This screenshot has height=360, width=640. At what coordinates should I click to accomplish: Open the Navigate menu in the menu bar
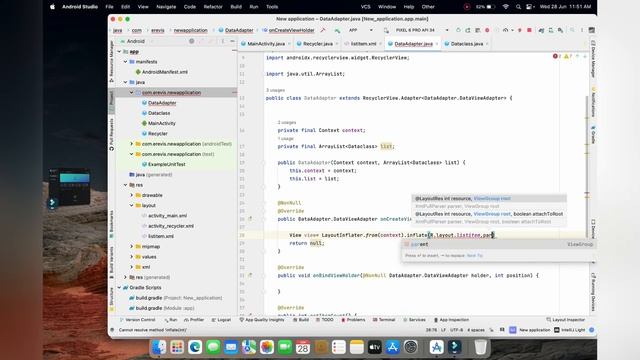coord(166,7)
